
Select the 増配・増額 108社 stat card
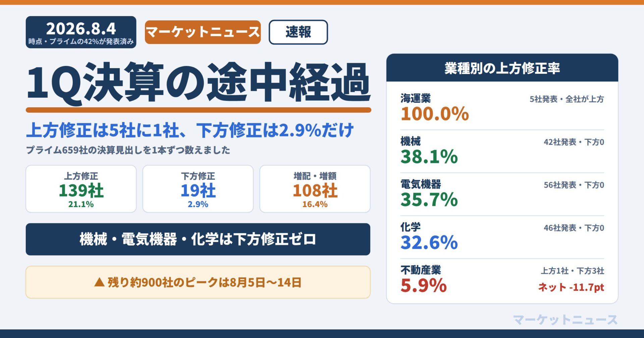click(315, 189)
